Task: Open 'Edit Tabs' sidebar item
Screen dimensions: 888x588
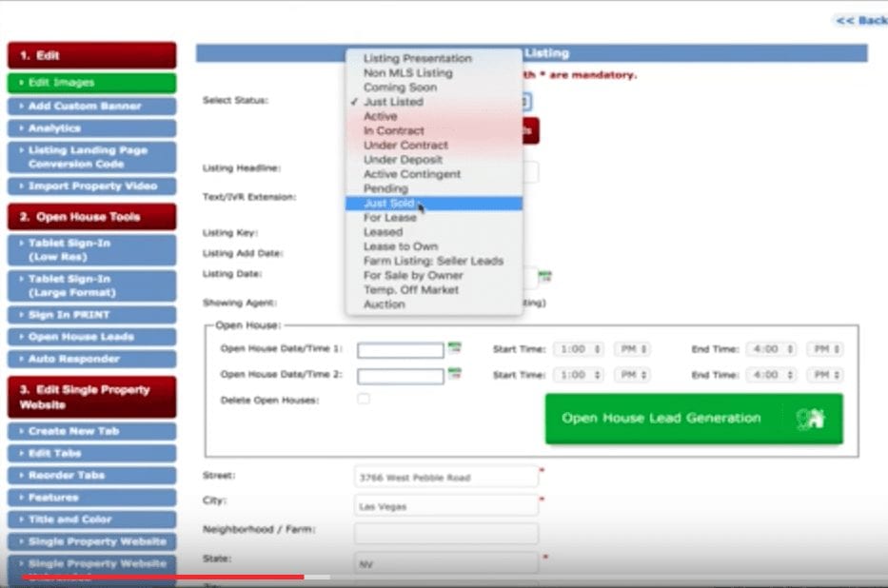Action: pyautogui.click(x=91, y=453)
